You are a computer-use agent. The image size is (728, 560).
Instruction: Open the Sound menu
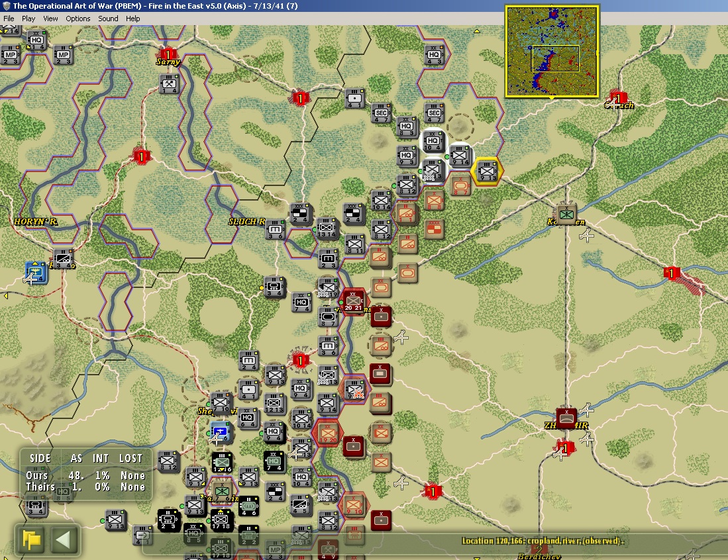(108, 19)
